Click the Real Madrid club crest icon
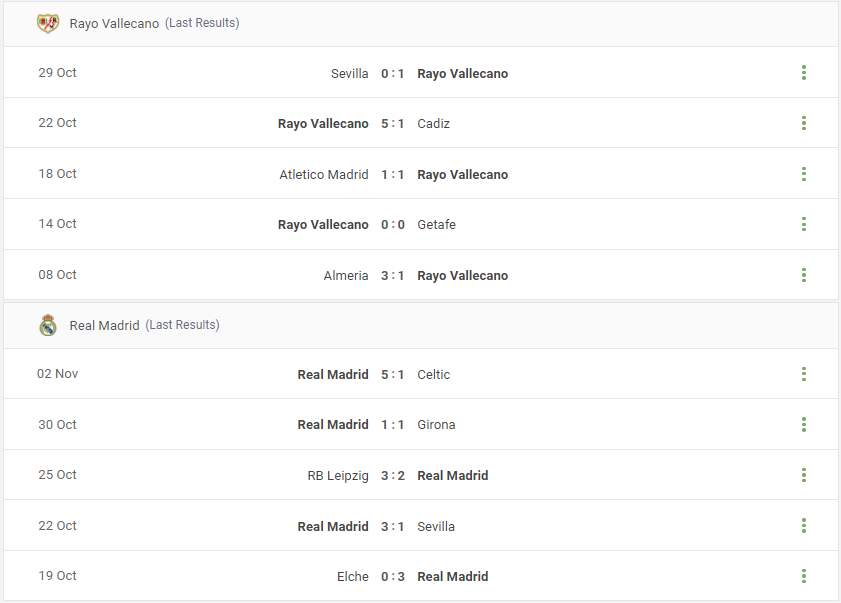The width and height of the screenshot is (841, 603). 48,325
